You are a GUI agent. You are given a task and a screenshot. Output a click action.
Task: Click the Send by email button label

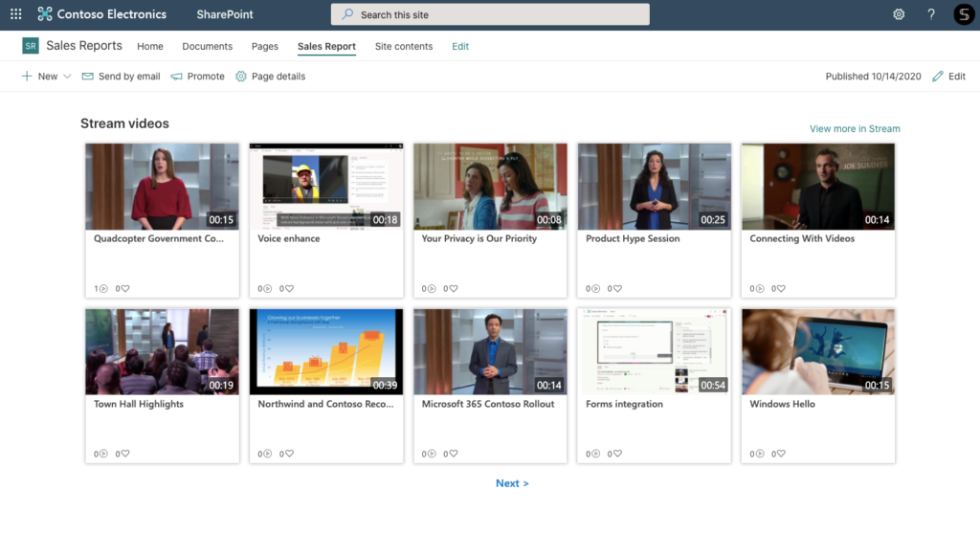(129, 77)
